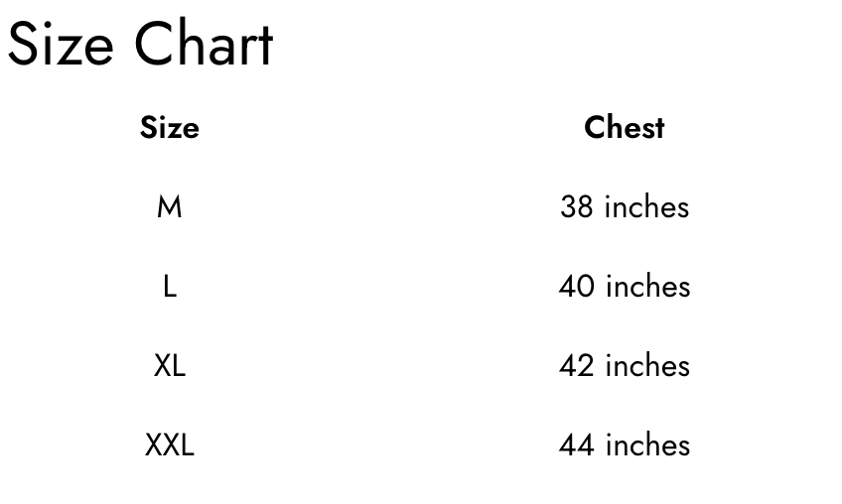Select the full 40 inches chest measurement
The height and width of the screenshot is (504, 842).
[x=624, y=287]
